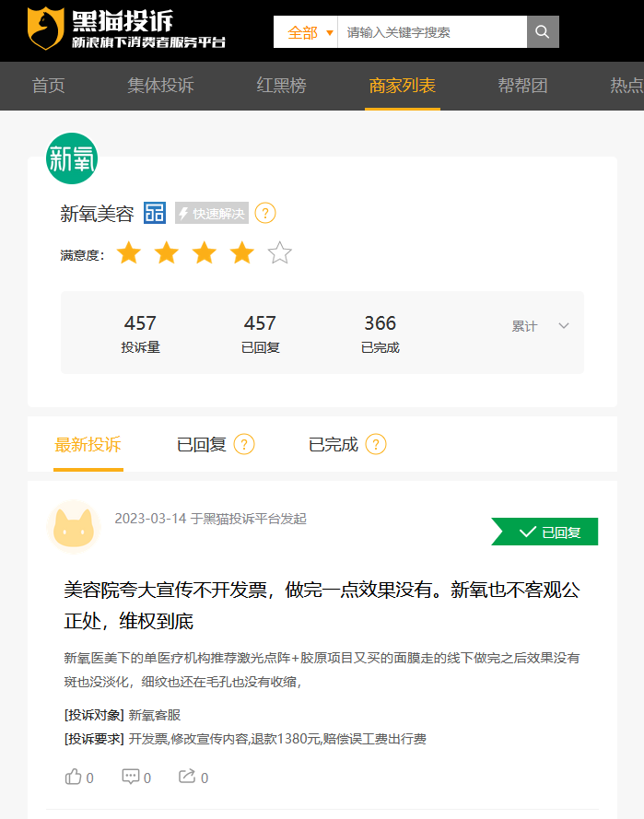Click the blue 品 brand badge icon
Viewport: 644px width, 819px height.
point(155,213)
